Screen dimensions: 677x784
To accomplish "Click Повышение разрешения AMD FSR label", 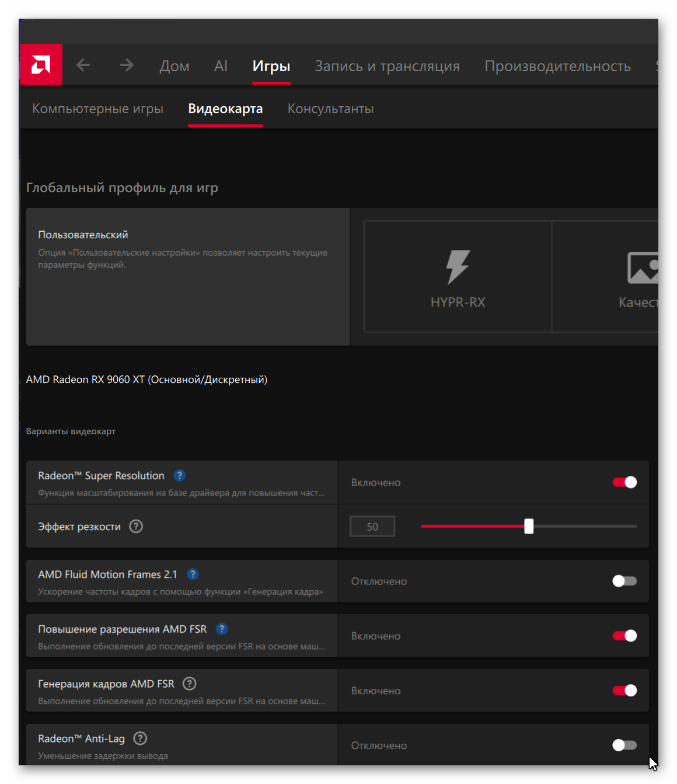I will [123, 629].
